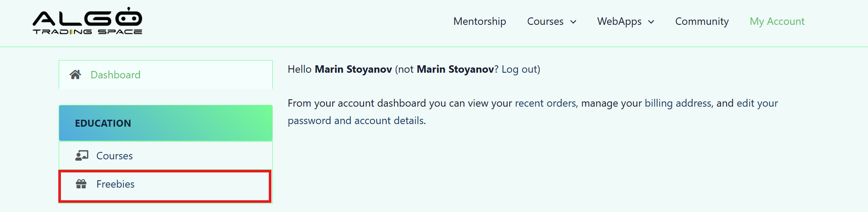Viewport: 868px width, 212px height.
Task: Click the Marin Stoyanov name after "not"
Action: point(455,69)
